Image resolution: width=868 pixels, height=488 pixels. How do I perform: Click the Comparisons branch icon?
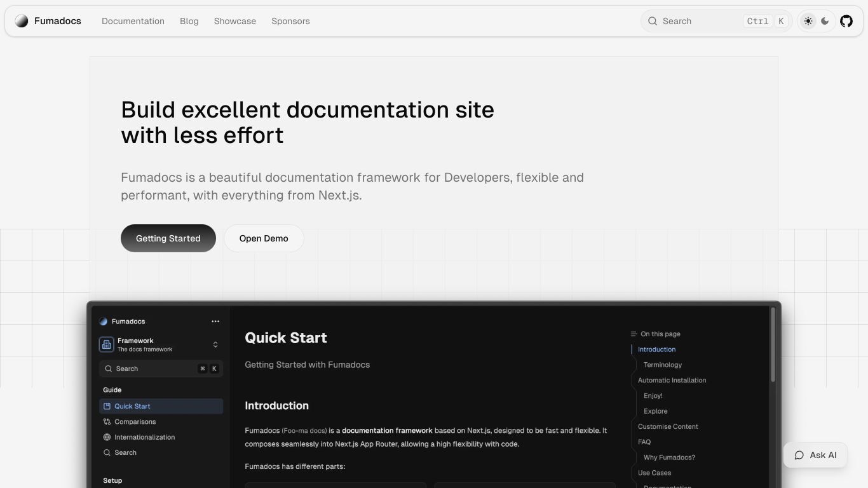point(107,422)
